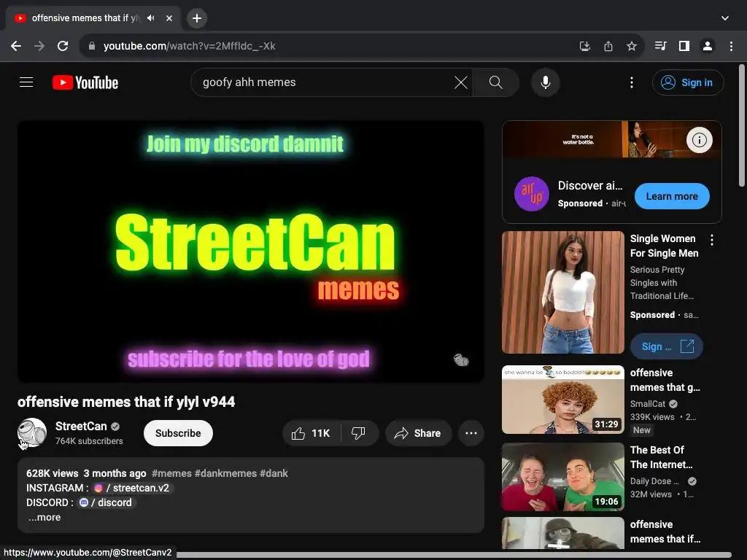Open the YouTube hamburger guide menu

tap(26, 82)
